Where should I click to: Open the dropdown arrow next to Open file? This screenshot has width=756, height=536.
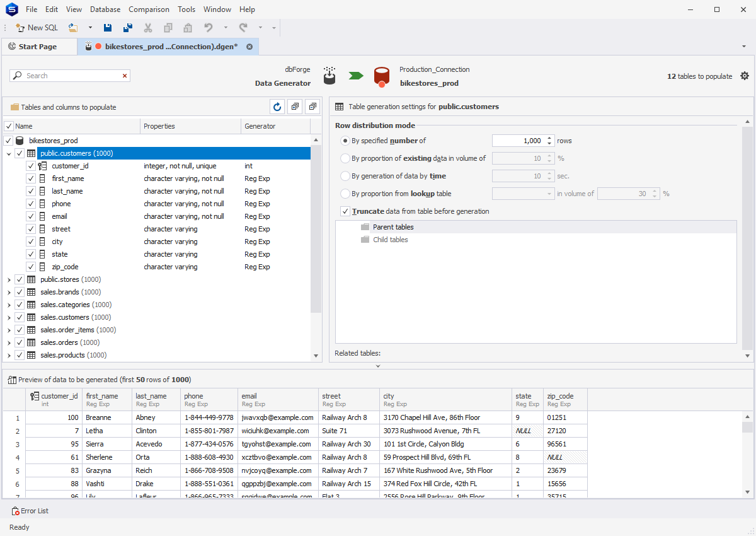[x=90, y=28]
